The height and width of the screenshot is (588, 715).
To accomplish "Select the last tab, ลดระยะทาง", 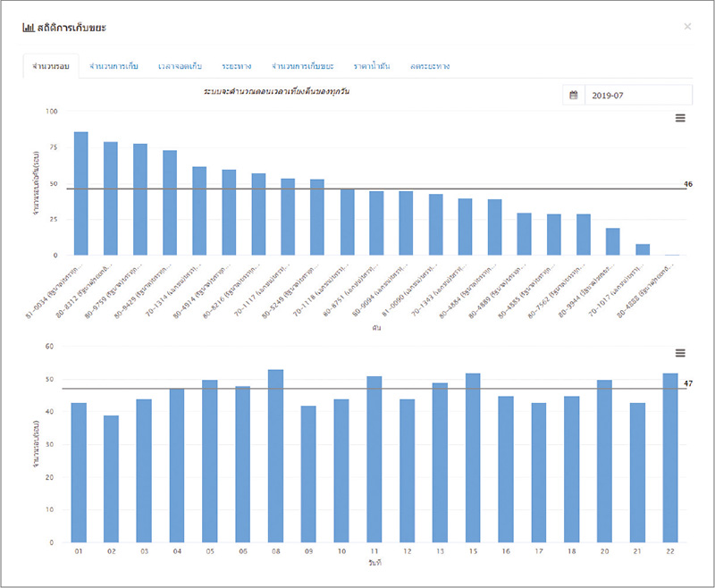I will point(430,67).
